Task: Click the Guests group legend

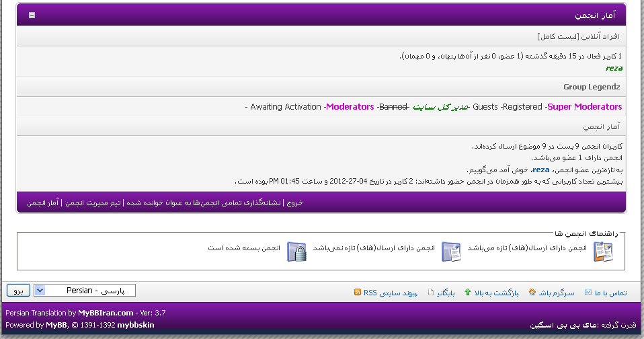Action: pos(485,107)
